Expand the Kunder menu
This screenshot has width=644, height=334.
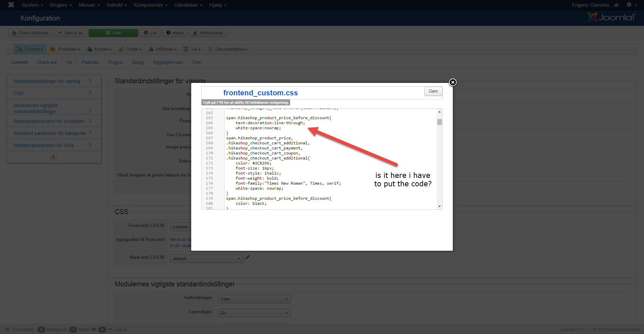coord(99,49)
